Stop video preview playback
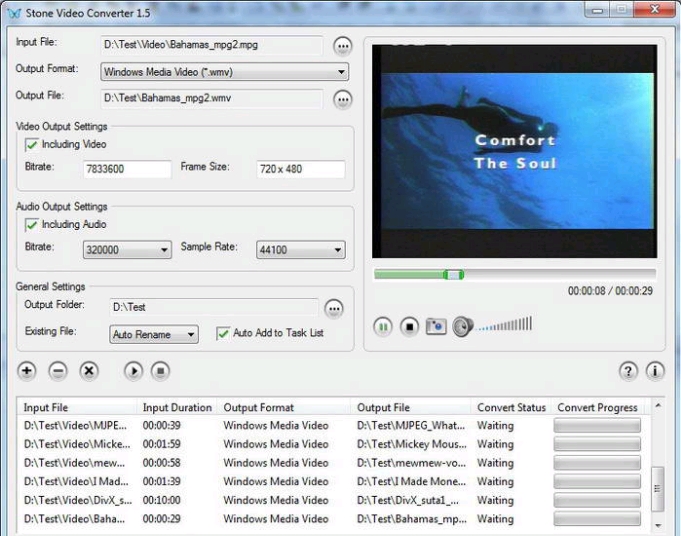681x536 pixels. tap(409, 326)
